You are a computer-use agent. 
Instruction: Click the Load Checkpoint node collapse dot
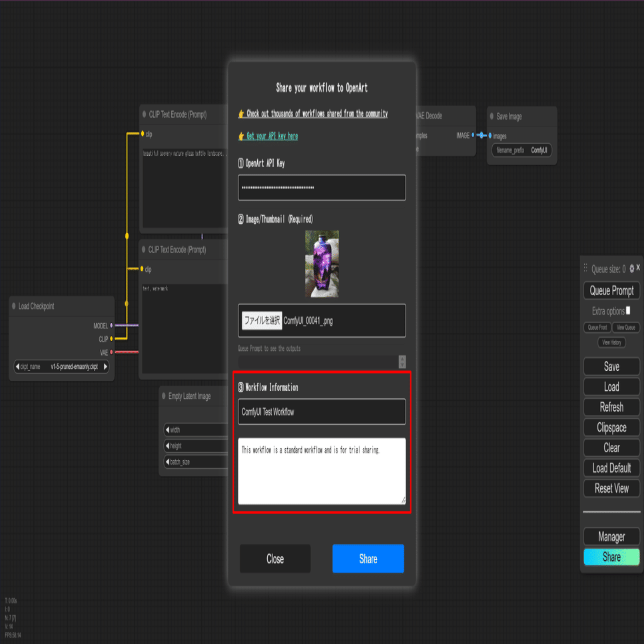[x=14, y=306]
